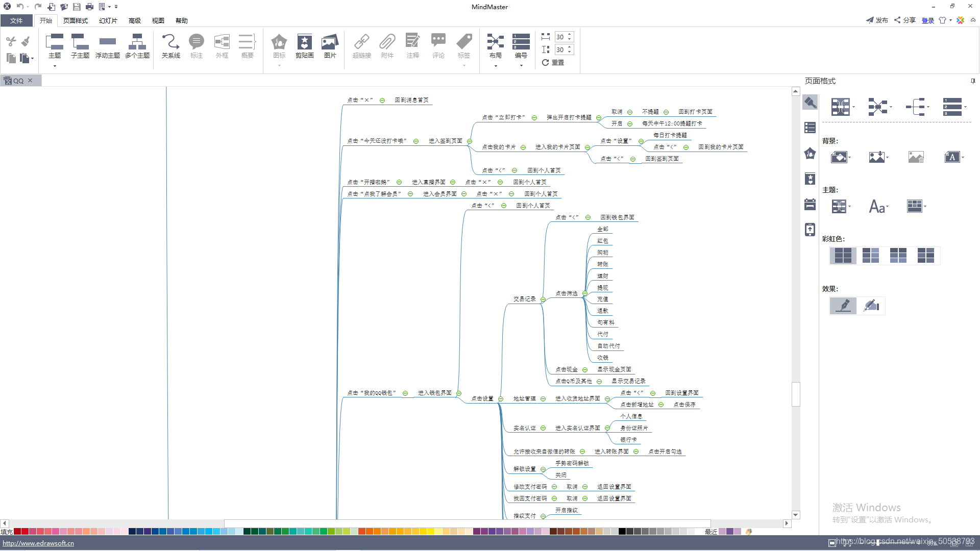Click the 重置 reset spacing button
980x551 pixels.
click(553, 63)
